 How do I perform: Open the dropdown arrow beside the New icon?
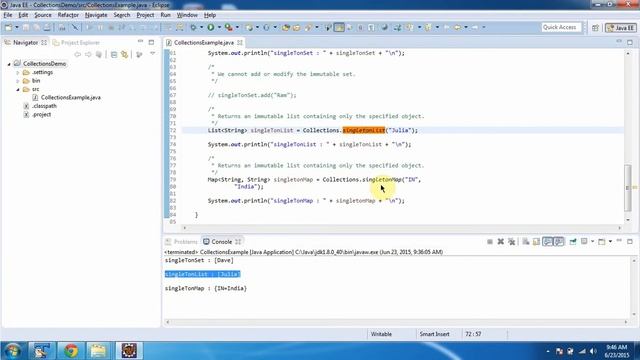[x=17, y=27]
